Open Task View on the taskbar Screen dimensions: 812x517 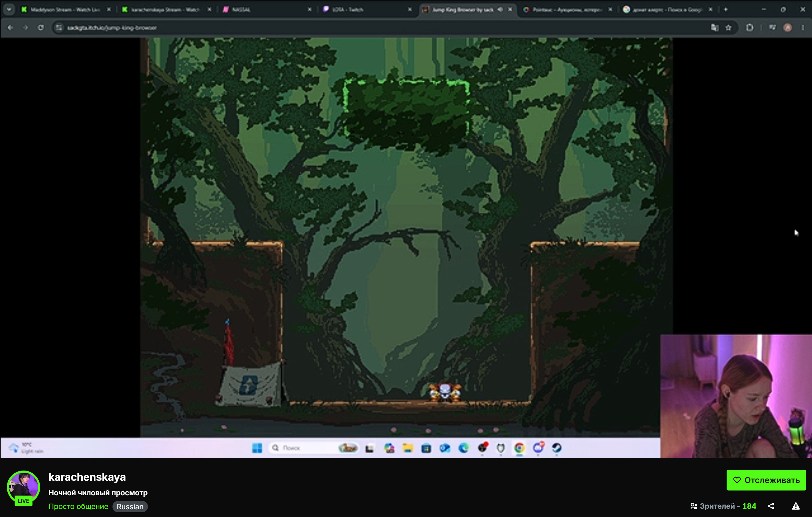point(370,448)
